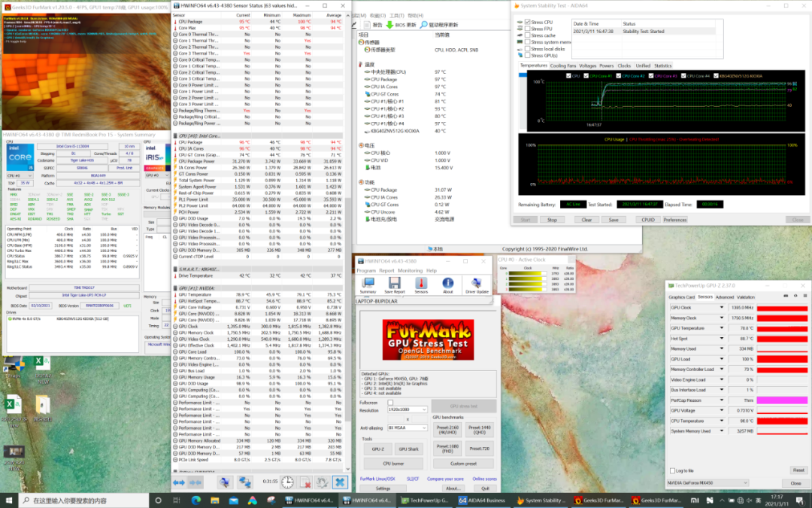Open HWiNFO Summary icon
Viewport: 812px width, 508px height.
point(368,284)
